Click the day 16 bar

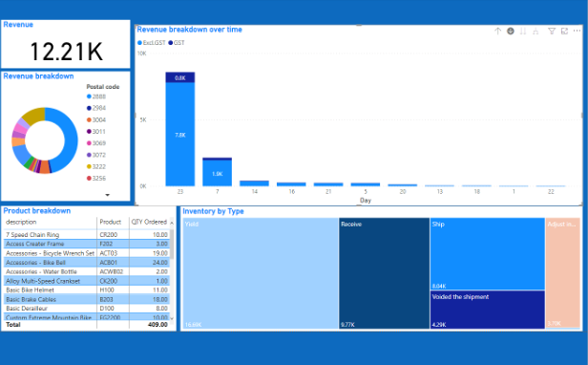(291, 184)
